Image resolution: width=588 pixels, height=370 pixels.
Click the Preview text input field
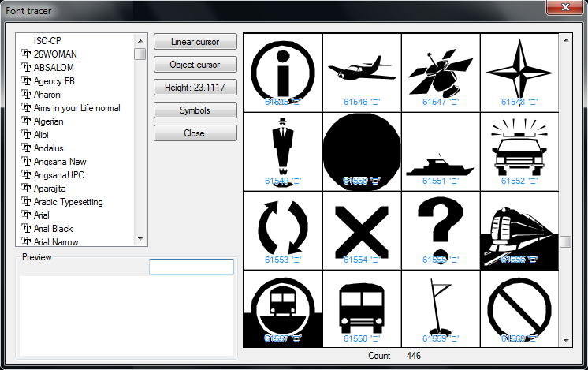(x=192, y=267)
